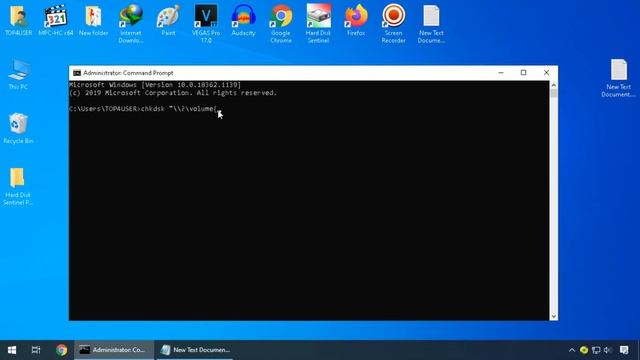
Task: Launch Hard Disk Sentinel shortcut
Action: (318, 24)
